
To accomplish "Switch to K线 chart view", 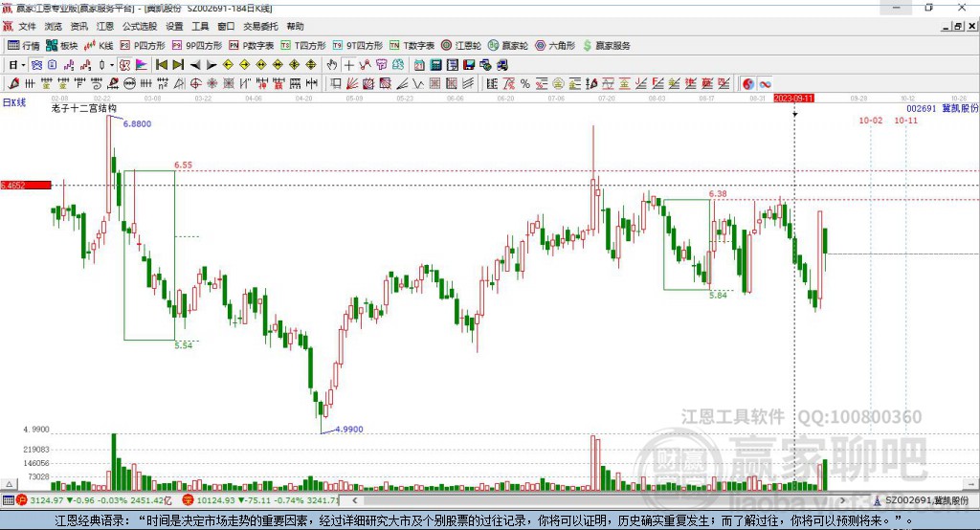I will coord(99,46).
